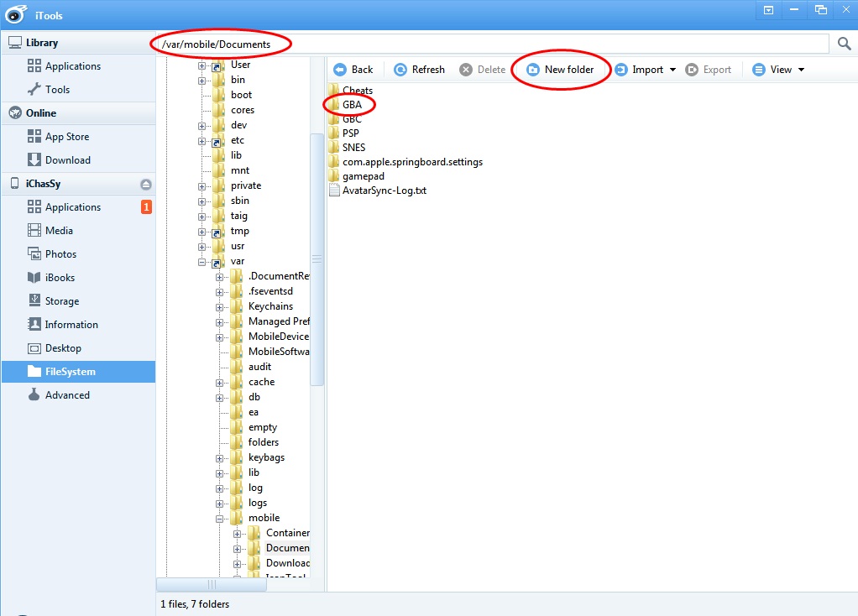
Task: Click the Export icon
Action: click(692, 70)
